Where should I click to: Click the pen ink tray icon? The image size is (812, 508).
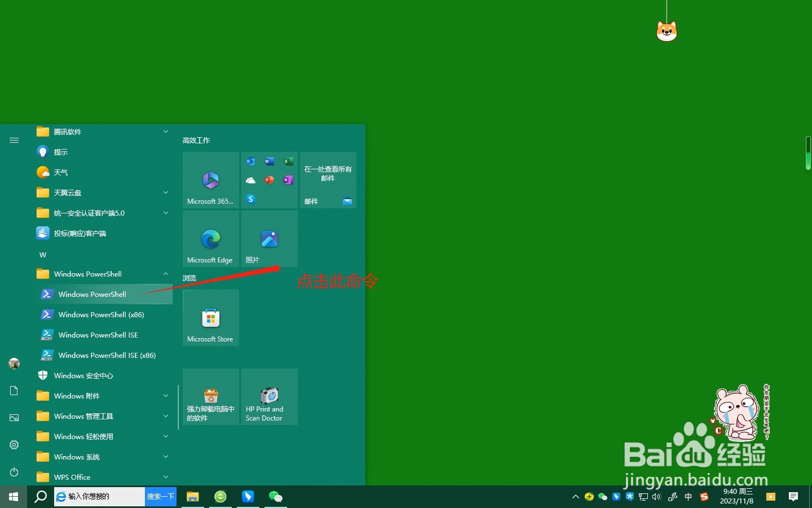pyautogui.click(x=673, y=497)
